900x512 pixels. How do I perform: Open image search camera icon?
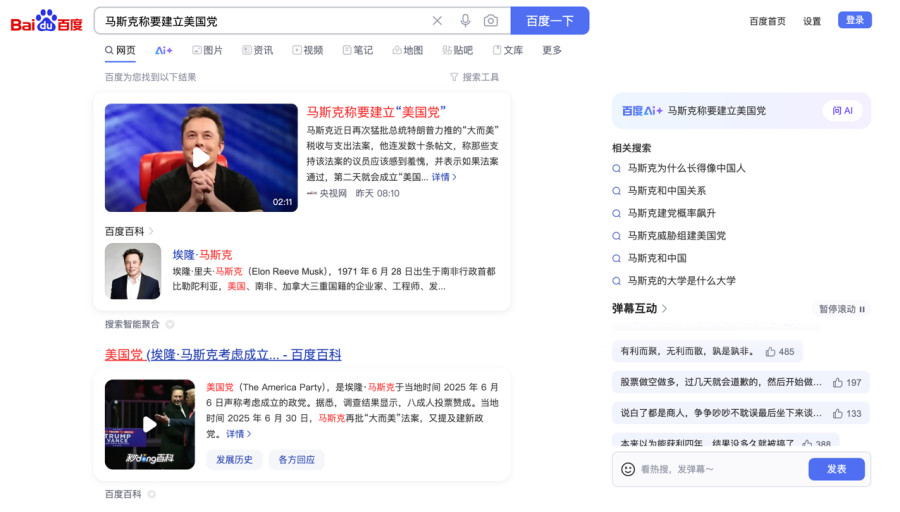tap(491, 21)
